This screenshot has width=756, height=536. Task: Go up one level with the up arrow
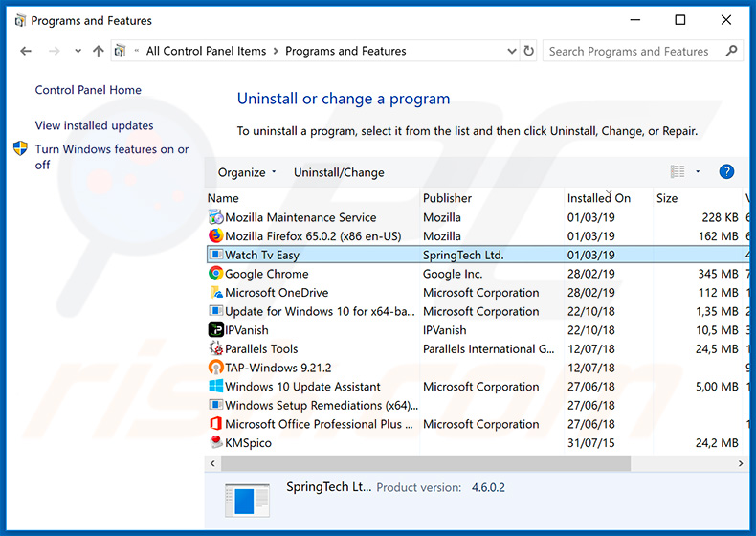coord(99,51)
